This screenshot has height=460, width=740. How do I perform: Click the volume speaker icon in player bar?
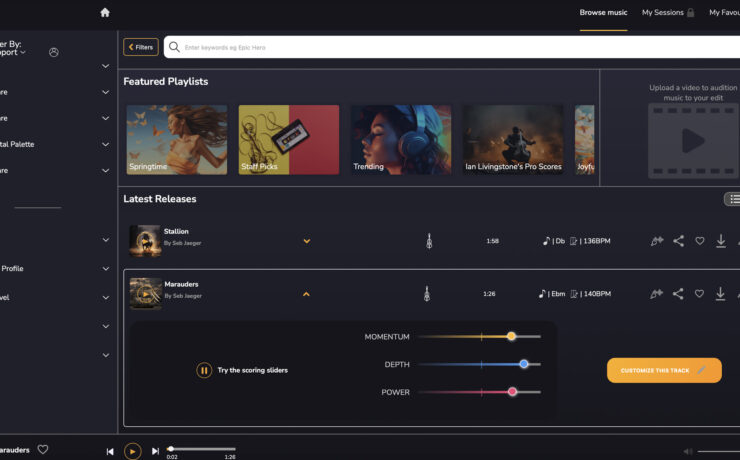(x=688, y=452)
